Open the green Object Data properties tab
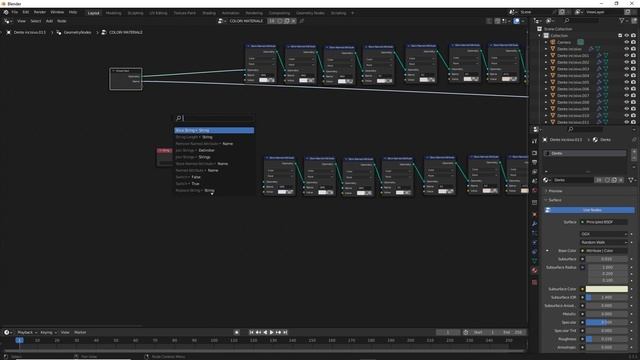The height and width of the screenshot is (360, 640). pyautogui.click(x=534, y=261)
